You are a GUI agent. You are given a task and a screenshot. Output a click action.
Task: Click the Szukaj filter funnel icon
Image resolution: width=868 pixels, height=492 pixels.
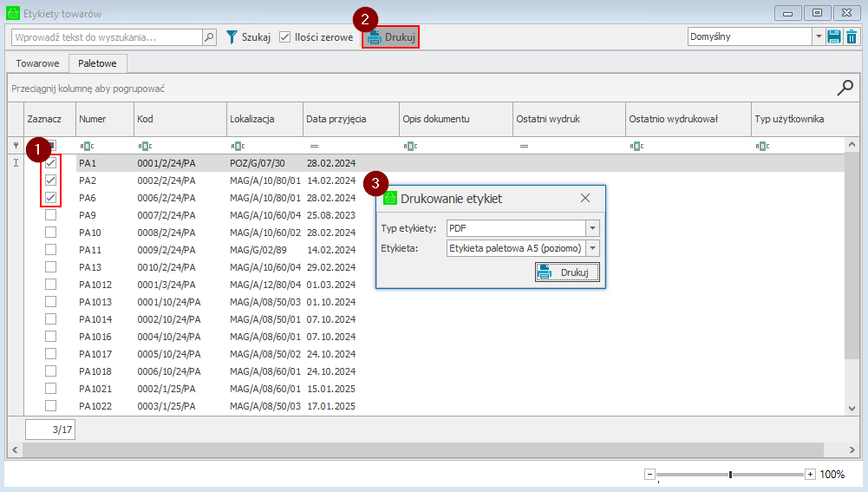[x=232, y=37]
